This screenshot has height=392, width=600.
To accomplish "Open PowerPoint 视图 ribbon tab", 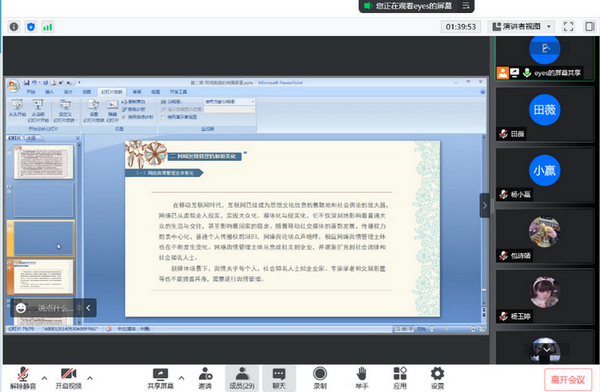I will click(155, 92).
